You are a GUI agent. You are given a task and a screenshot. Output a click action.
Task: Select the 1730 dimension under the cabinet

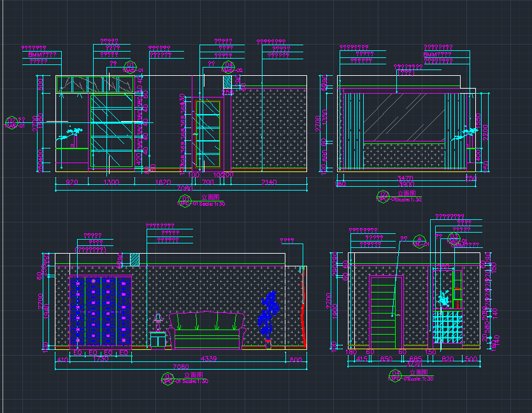101,359
